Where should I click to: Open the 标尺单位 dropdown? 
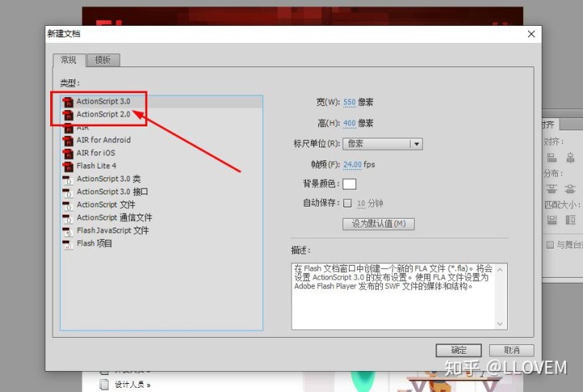point(382,144)
